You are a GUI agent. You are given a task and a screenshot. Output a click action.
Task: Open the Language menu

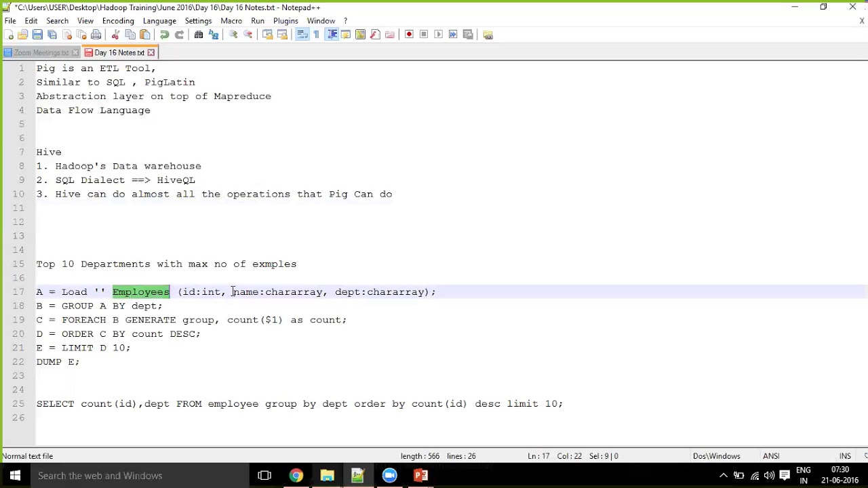pos(159,21)
